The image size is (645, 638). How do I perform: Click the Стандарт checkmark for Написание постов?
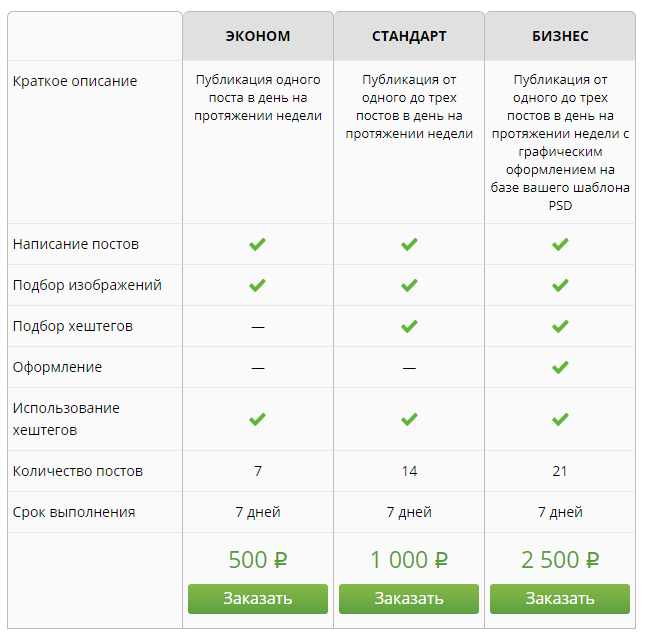point(409,244)
